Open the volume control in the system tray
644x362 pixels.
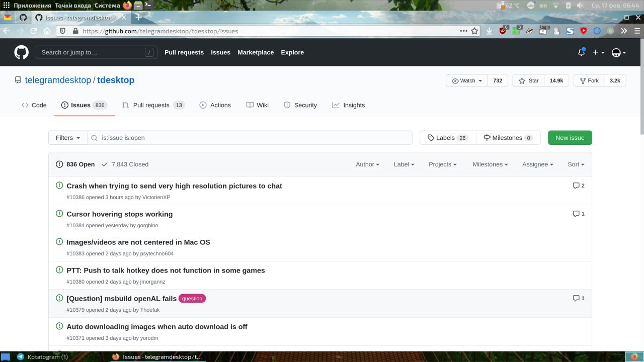[x=580, y=6]
